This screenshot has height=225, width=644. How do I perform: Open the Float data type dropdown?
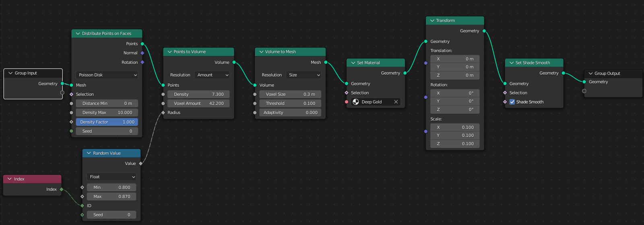pos(111,177)
